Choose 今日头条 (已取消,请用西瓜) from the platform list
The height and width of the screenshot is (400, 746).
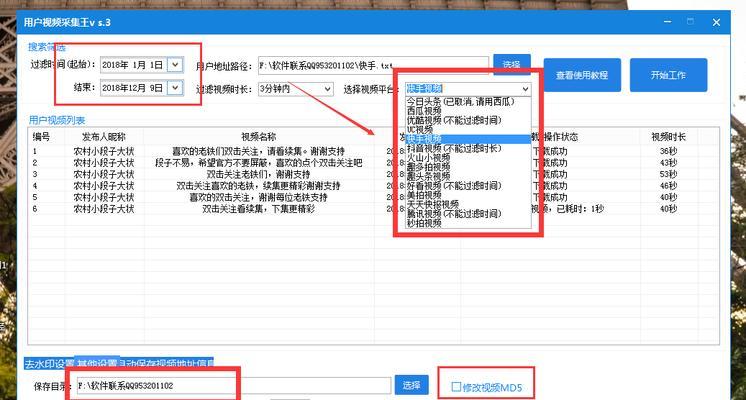click(460, 101)
